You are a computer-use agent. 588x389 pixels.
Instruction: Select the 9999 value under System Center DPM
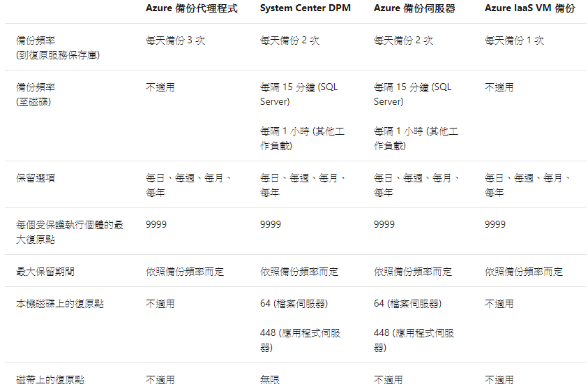pos(271,225)
